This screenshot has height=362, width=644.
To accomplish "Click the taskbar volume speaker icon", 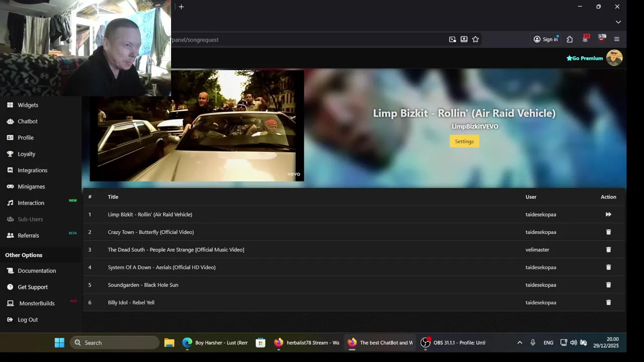I will (574, 343).
